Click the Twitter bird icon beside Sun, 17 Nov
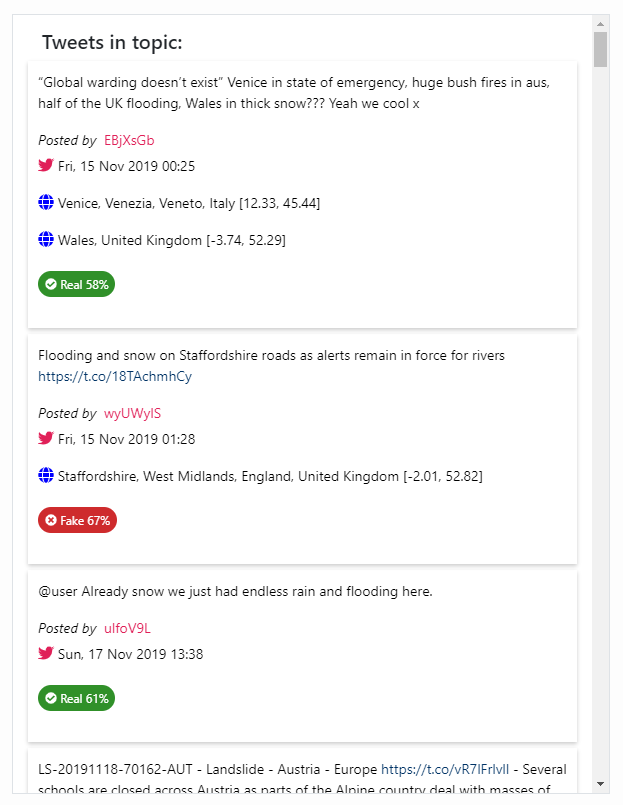 click(x=46, y=653)
